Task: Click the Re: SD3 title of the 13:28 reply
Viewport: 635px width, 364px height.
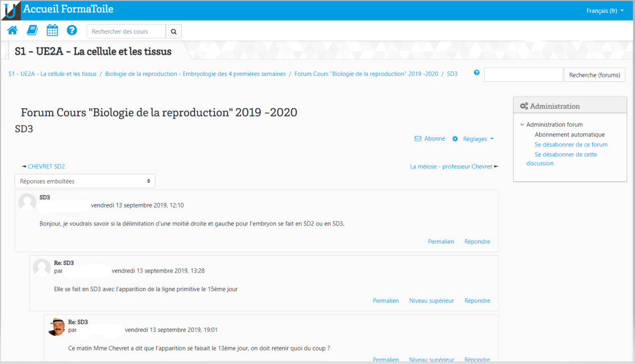Action: click(63, 263)
